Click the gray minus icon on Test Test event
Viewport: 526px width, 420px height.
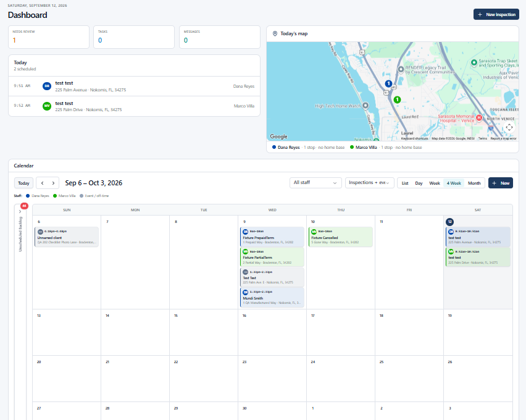coord(246,272)
